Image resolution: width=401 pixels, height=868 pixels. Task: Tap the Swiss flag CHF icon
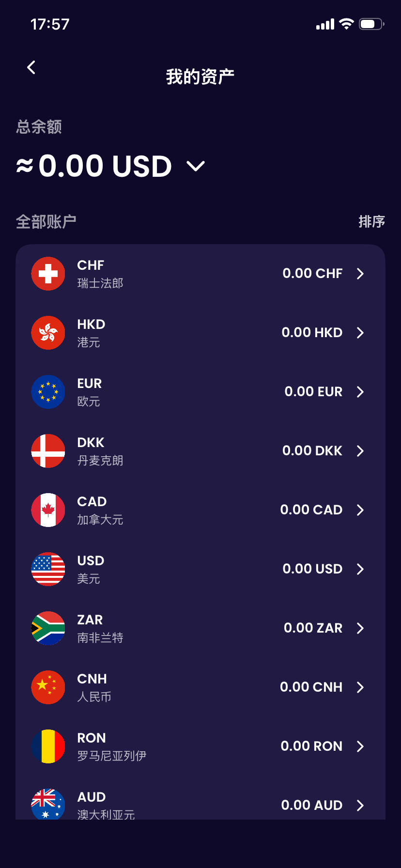pos(48,274)
